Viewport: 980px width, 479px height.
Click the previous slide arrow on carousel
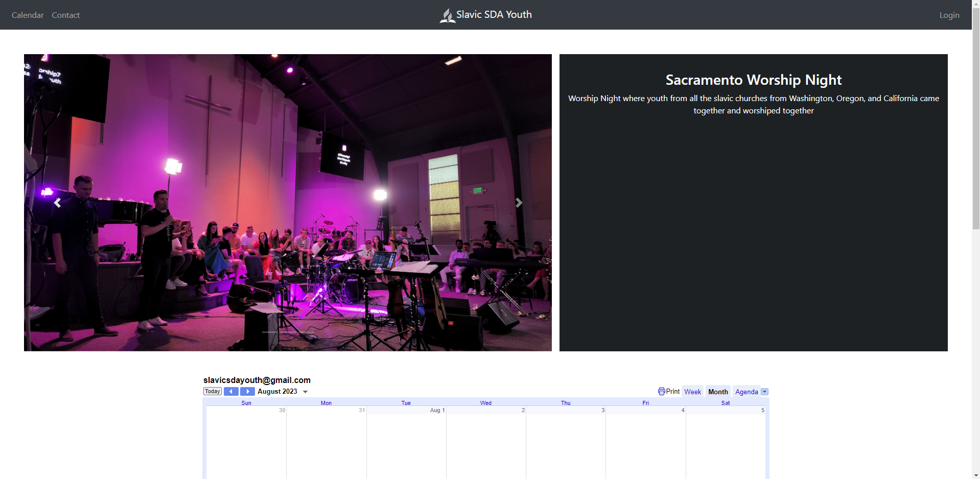[x=57, y=203]
